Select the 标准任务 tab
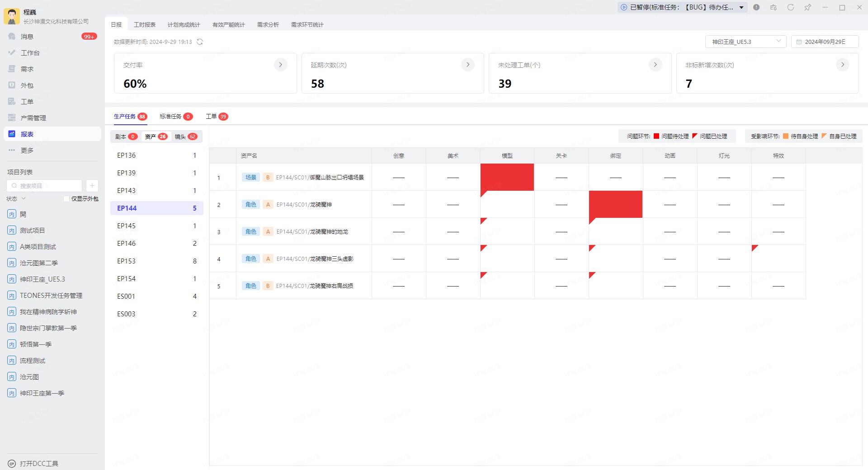The width and height of the screenshot is (868, 470). pos(176,117)
